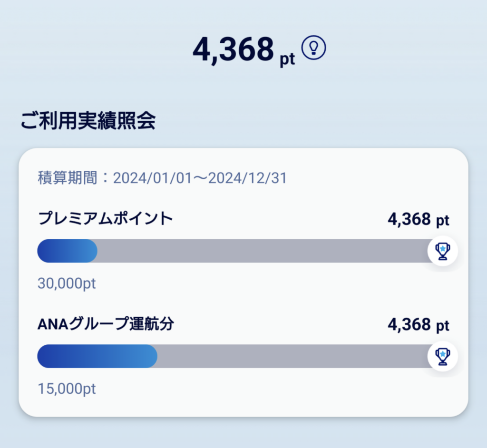Click the small pt unit beside the top total
The width and height of the screenshot is (487, 448).
(x=287, y=59)
